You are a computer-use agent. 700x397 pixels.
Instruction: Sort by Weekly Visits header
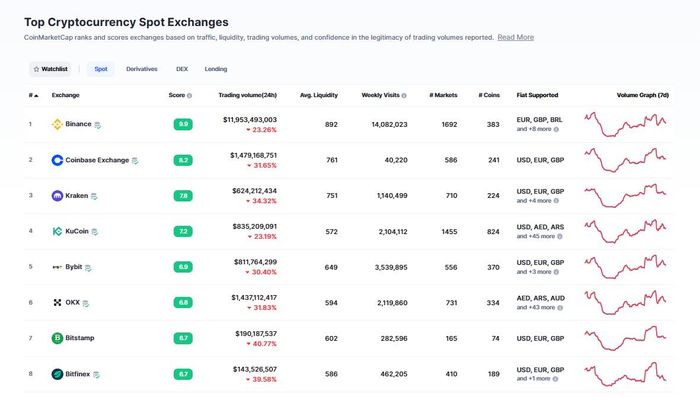pos(380,95)
